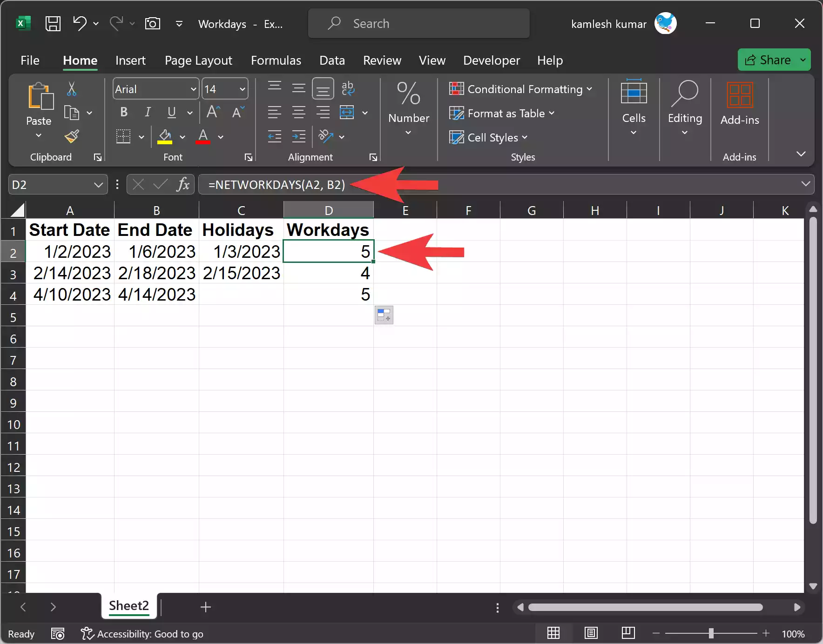Click the Insert Function fx icon
Screen dimensions: 823x644
click(183, 185)
